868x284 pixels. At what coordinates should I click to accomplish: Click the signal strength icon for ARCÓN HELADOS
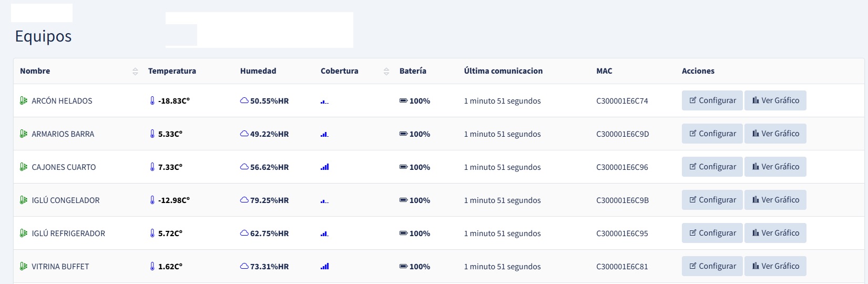325,101
